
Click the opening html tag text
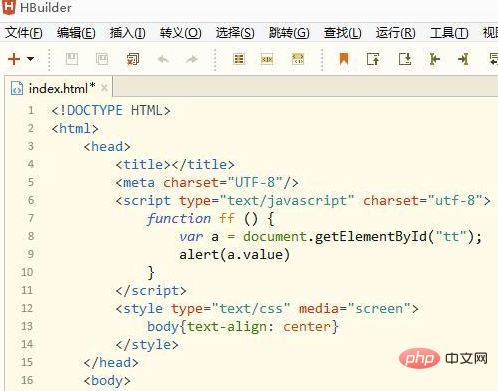click(x=75, y=129)
